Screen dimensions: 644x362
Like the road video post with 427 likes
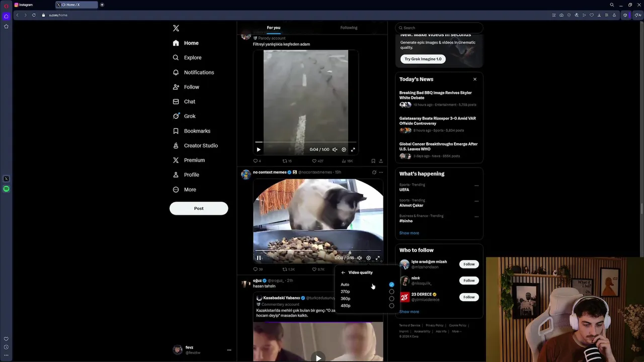[317, 161]
